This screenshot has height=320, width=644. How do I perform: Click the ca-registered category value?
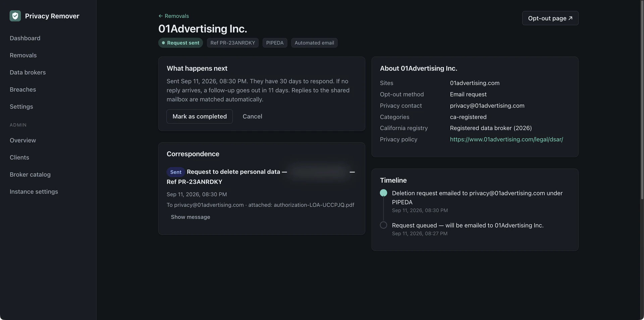click(x=468, y=117)
